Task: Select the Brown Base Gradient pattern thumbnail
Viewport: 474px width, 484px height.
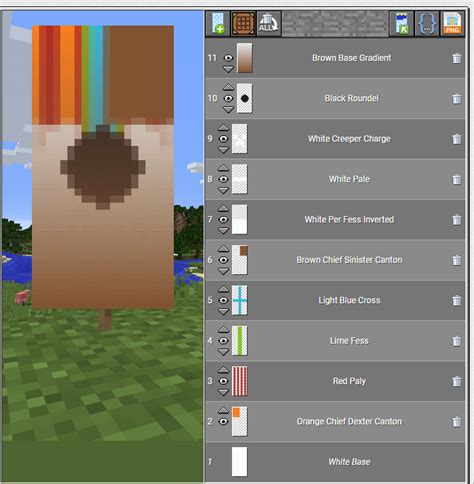Action: click(x=244, y=58)
